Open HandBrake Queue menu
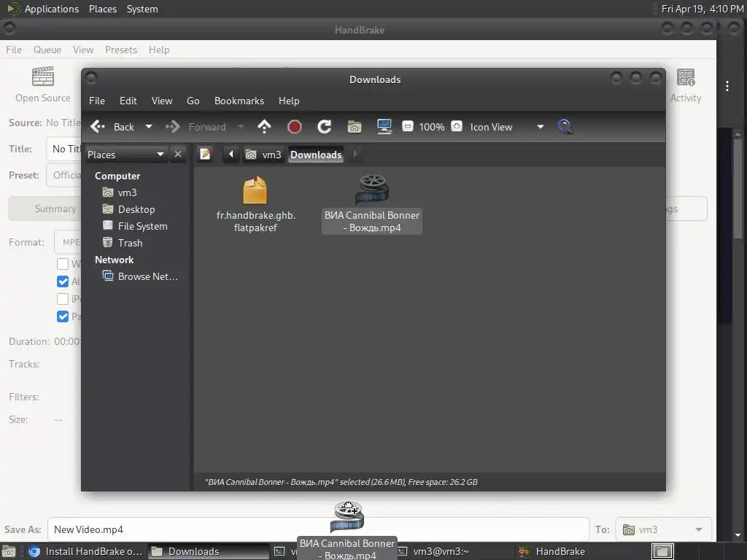This screenshot has height=560, width=747. pyautogui.click(x=47, y=50)
